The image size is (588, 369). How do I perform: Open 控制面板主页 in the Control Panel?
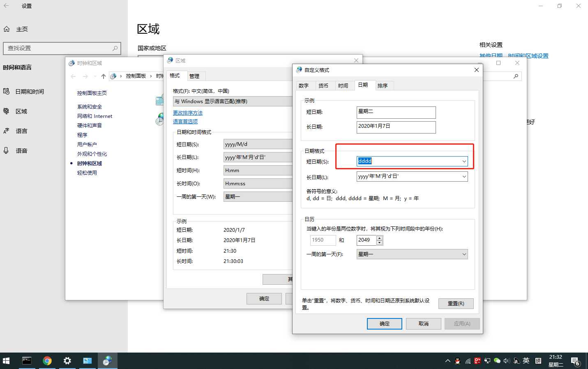[92, 93]
